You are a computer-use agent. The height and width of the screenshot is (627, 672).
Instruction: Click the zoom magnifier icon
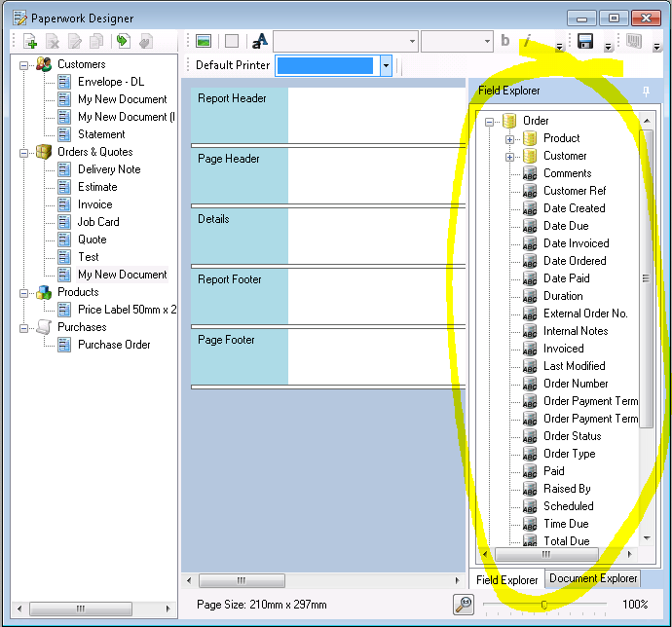pos(465,604)
